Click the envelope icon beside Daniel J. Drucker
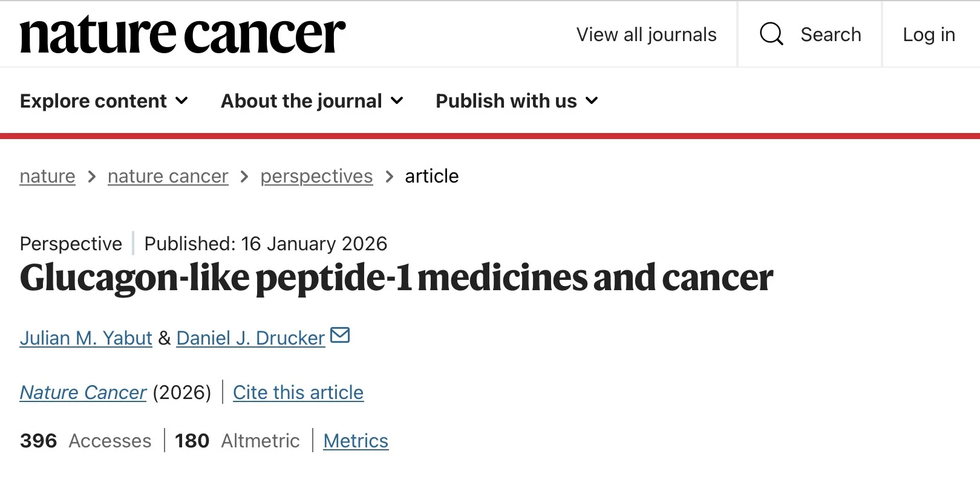The height and width of the screenshot is (477, 980). (x=341, y=335)
